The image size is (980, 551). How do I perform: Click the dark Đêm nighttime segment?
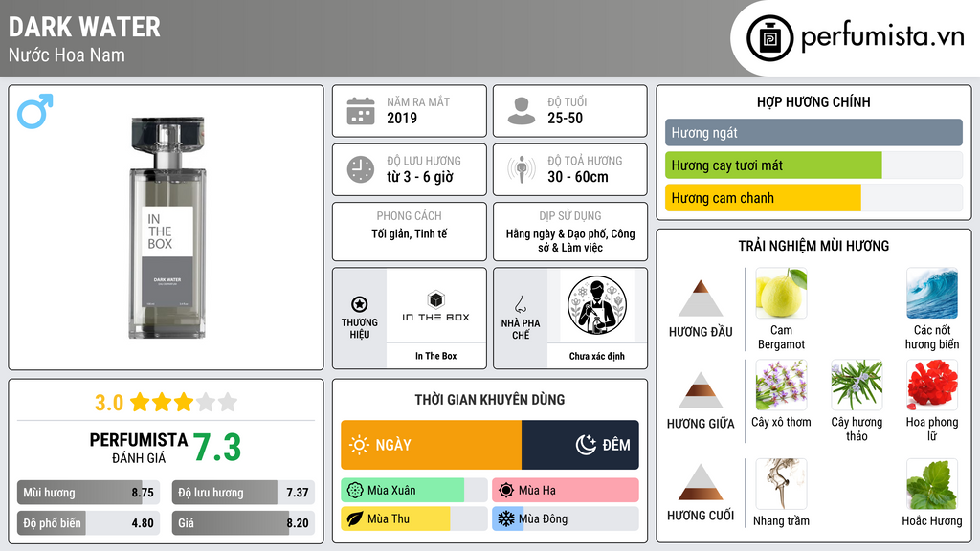click(580, 445)
